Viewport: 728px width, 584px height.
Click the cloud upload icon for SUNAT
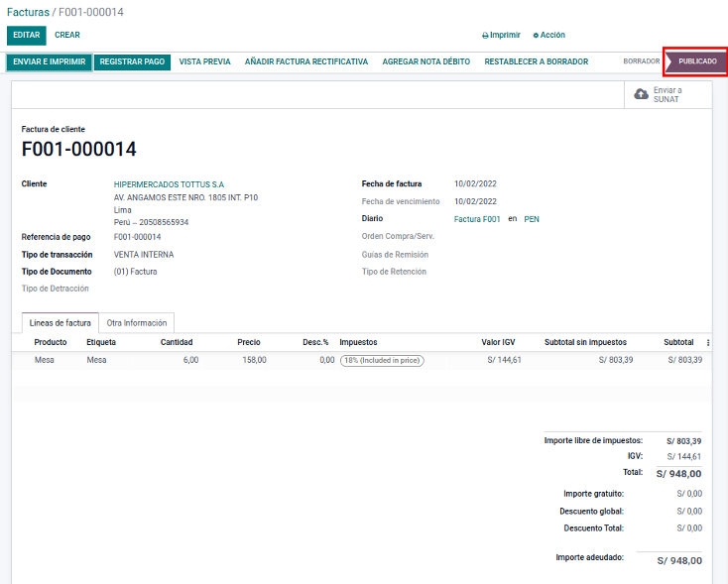click(x=641, y=94)
